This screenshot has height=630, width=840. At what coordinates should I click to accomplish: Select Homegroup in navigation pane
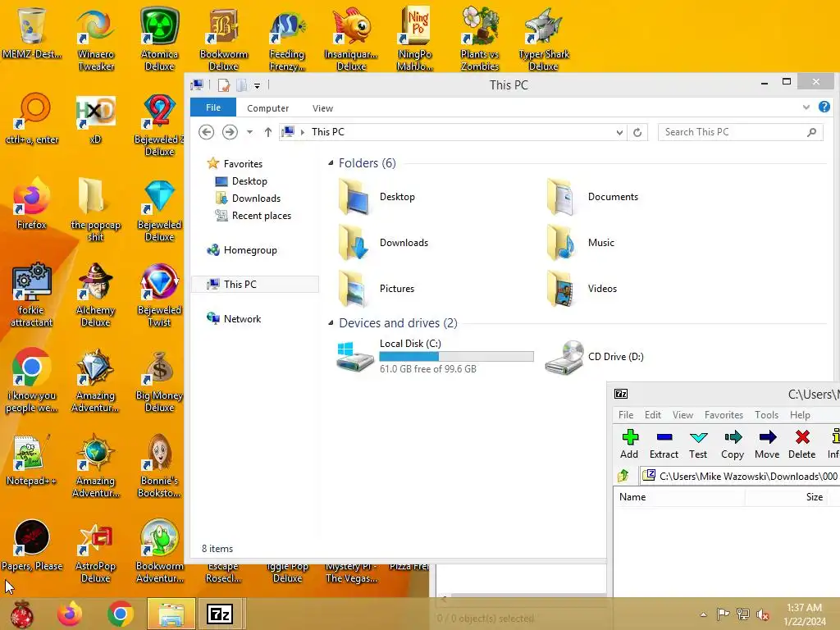(x=250, y=250)
